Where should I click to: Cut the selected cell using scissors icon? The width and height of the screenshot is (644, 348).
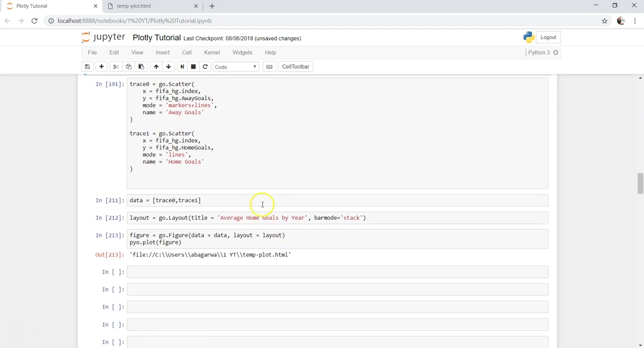coord(116,67)
